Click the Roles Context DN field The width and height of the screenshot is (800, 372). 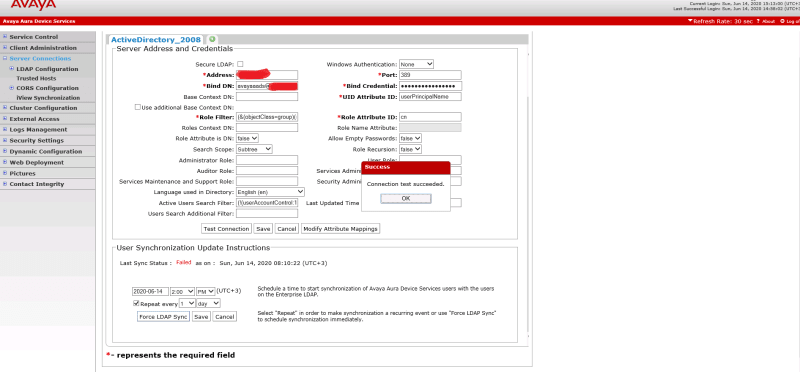[267, 128]
